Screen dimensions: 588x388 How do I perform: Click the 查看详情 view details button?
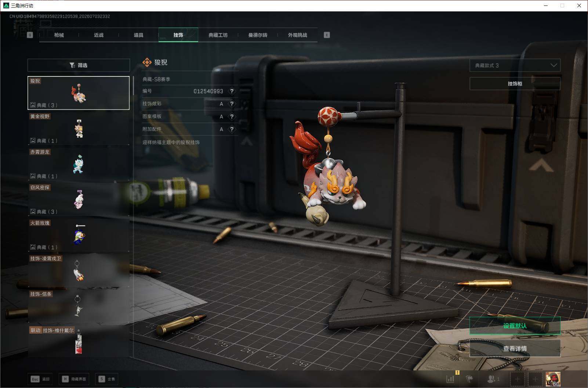[x=515, y=348]
